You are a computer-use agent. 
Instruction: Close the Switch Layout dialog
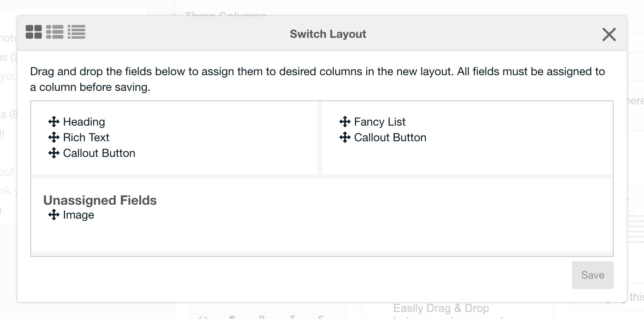(609, 34)
